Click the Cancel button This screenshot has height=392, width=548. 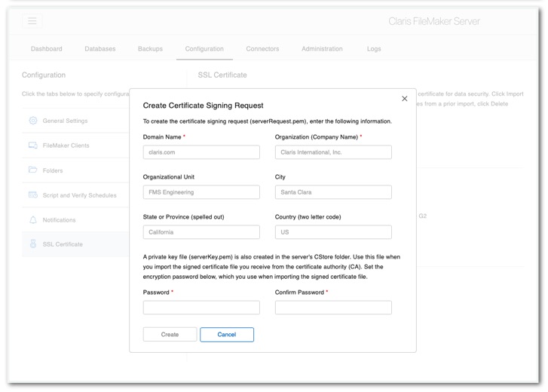(227, 335)
